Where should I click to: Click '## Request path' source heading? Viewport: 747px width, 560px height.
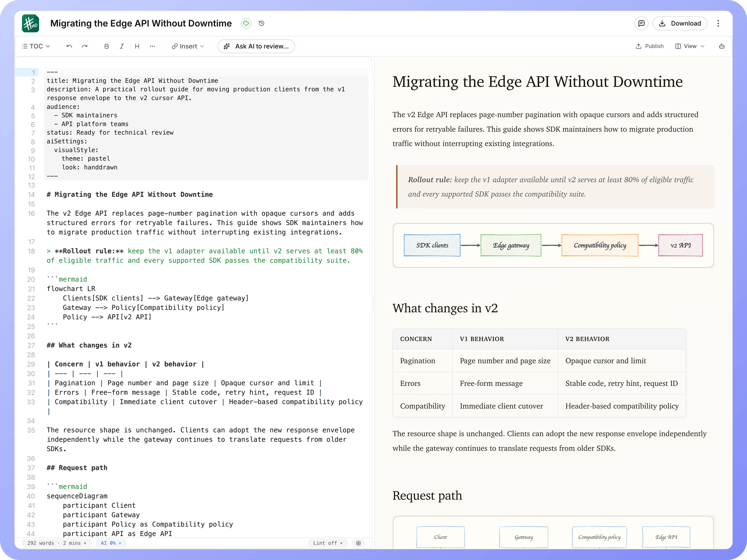[77, 468]
